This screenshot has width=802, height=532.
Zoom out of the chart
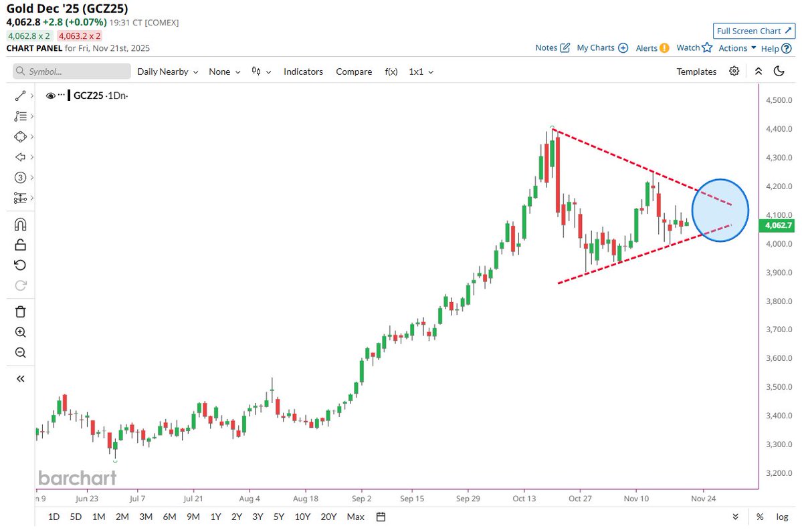(x=21, y=353)
